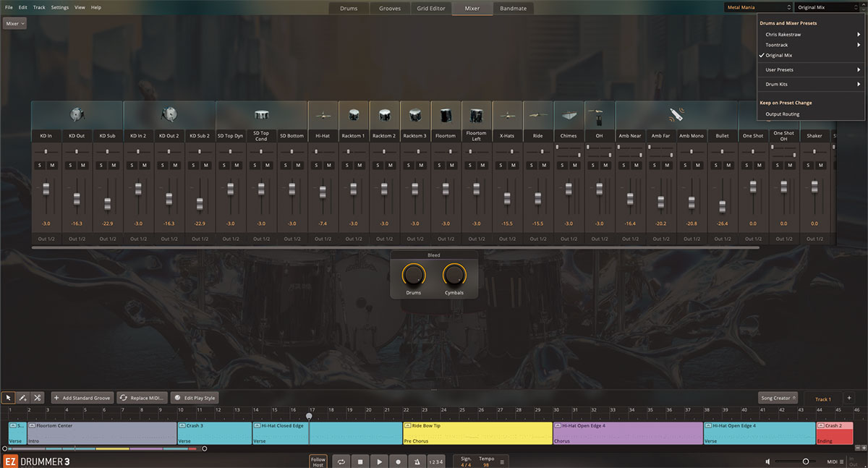868x468 pixels.
Task: Select the Track 1 tab
Action: [823, 399]
